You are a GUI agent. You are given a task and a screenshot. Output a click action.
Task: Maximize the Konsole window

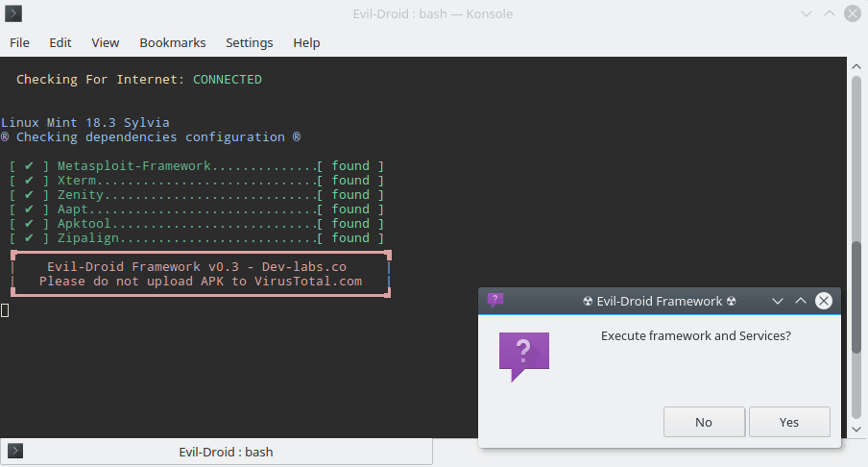[x=829, y=13]
